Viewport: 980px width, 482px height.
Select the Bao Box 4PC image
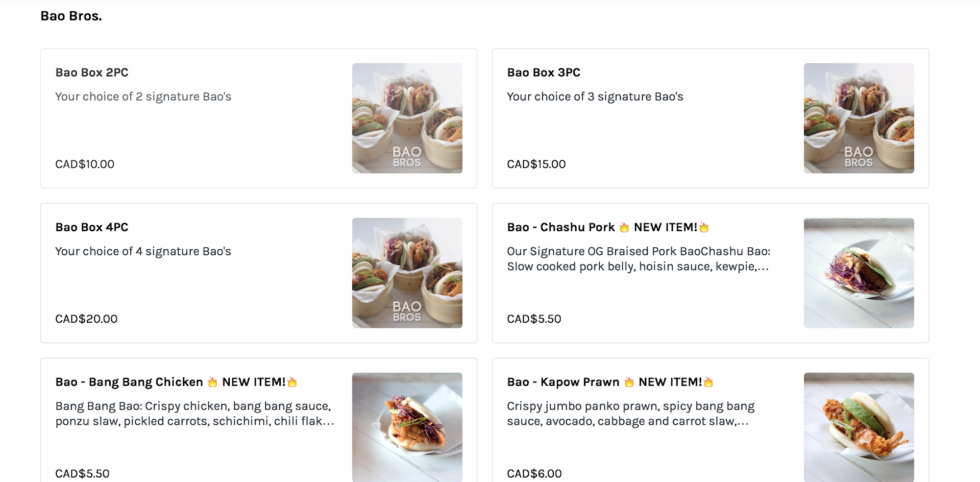pyautogui.click(x=407, y=273)
